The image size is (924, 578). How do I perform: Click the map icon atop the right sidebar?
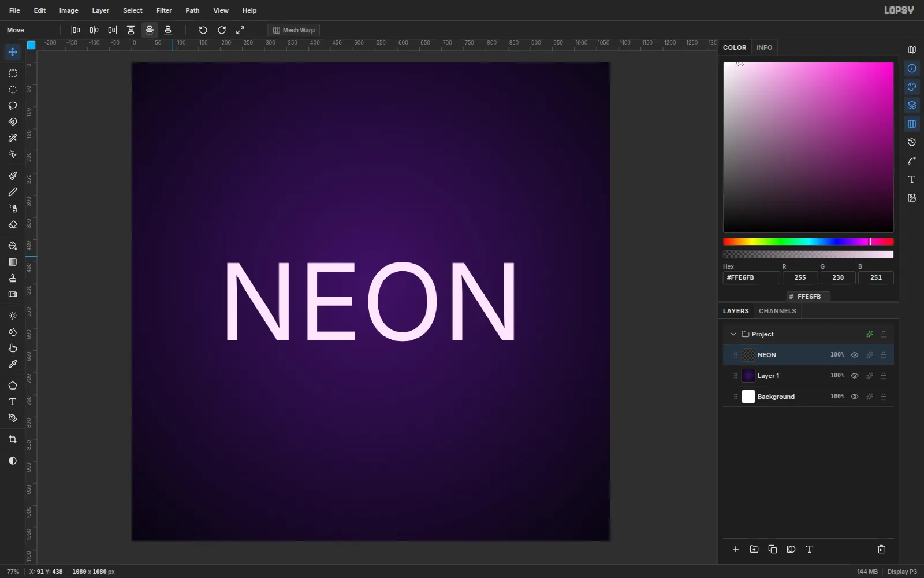point(912,50)
